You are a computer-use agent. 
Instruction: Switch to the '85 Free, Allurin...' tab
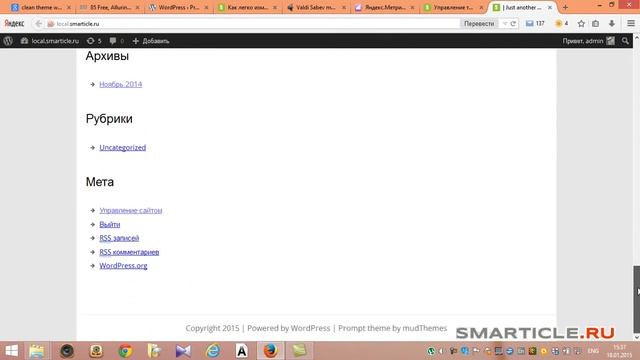[x=110, y=7]
